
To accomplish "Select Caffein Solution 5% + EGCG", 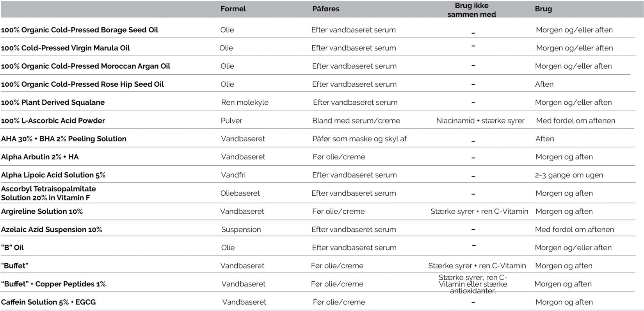I will coord(48,302).
